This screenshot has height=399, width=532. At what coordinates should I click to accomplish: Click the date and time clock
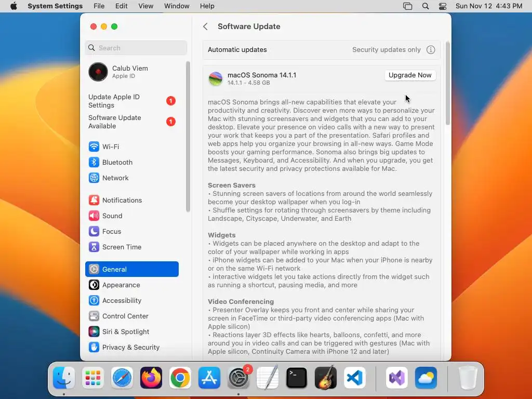[488, 6]
